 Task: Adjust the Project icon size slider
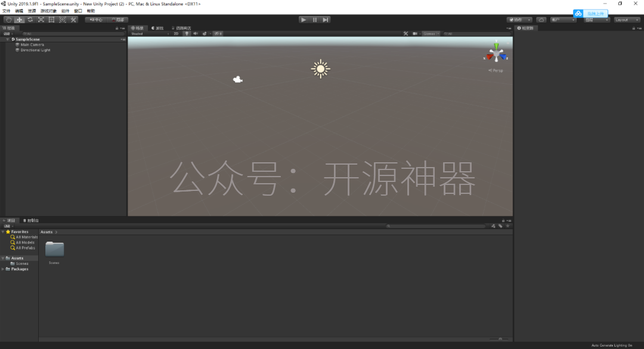pyautogui.click(x=500, y=339)
